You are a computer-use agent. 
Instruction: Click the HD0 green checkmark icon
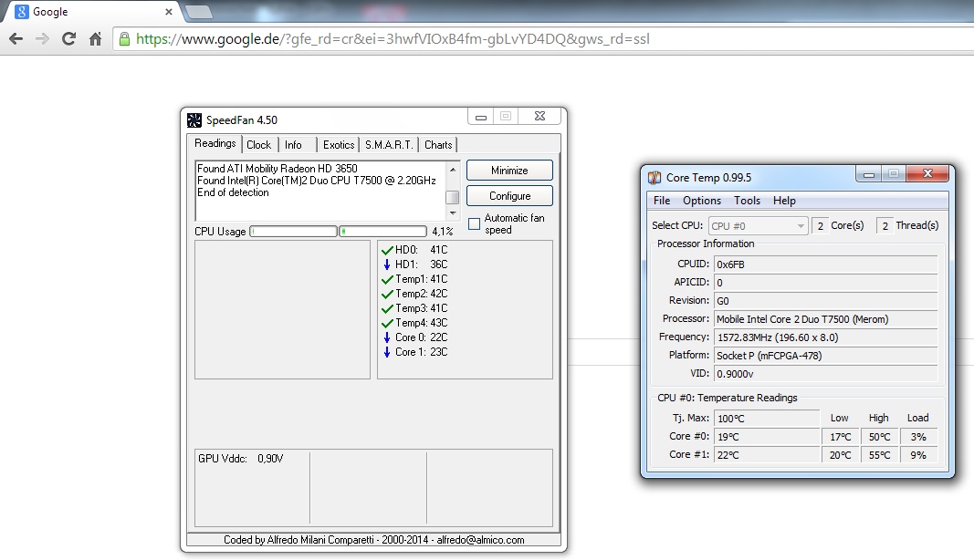coord(387,250)
